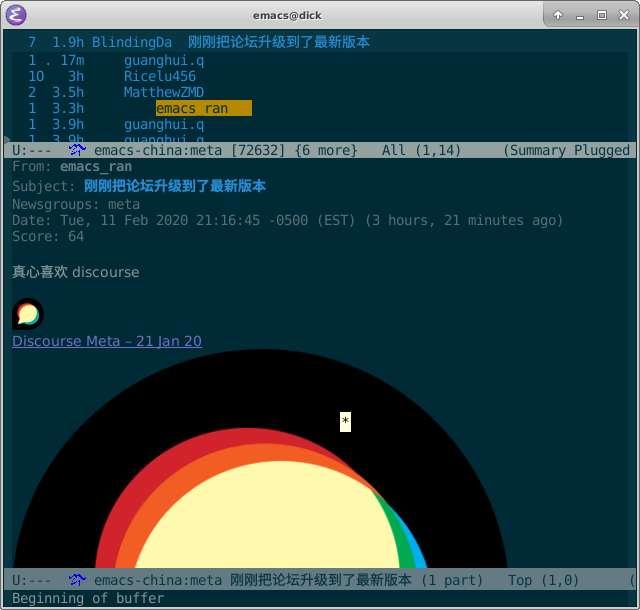Maximize the Emacs window
Image resolution: width=640 pixels, height=610 pixels.
pyautogui.click(x=602, y=15)
